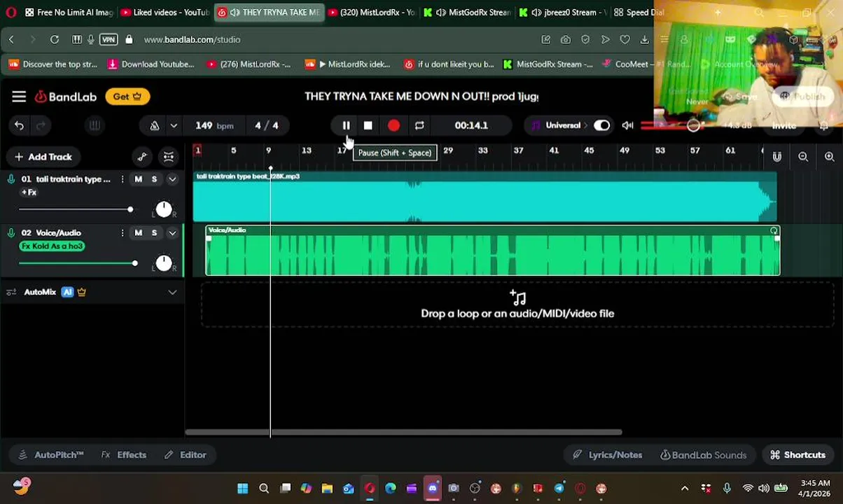Reload the page
The image size is (843, 504).
tap(54, 39)
